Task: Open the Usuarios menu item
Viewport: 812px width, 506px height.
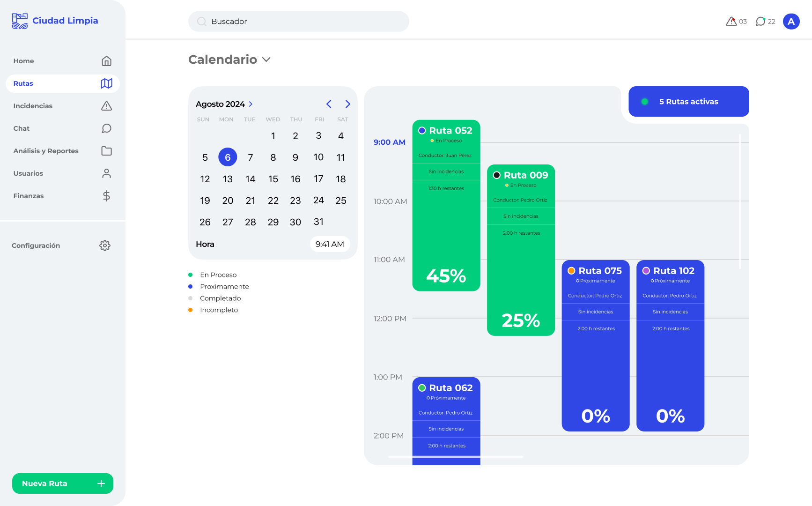Action: (x=28, y=173)
